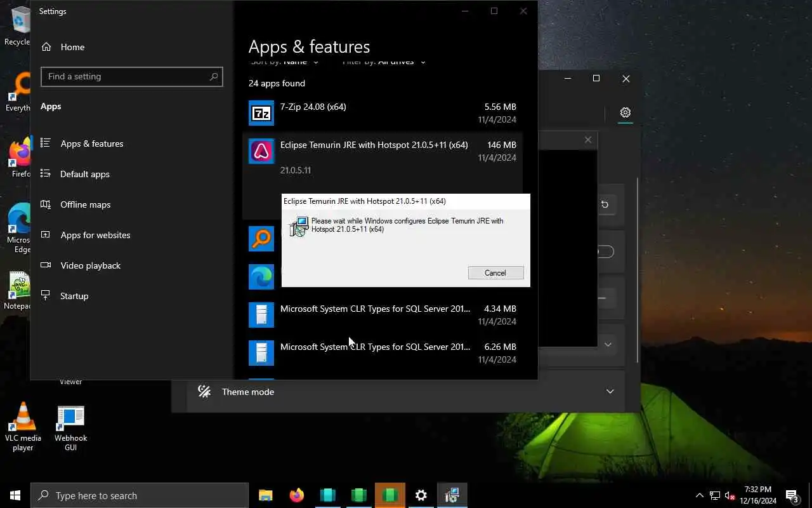Screen dimensions: 812x508
Task: Click the installer dialog title bar
Action: coord(405,201)
